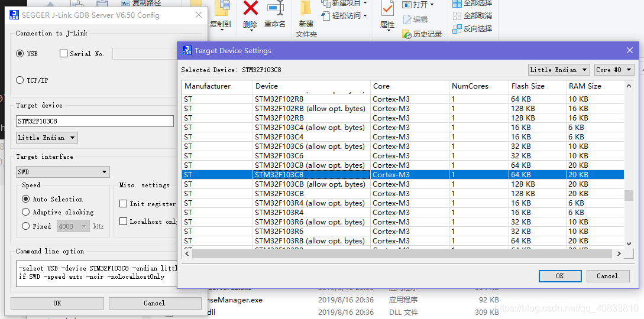
Task: Open New Item (新建项目) dropdown in Explorer
Action: [344, 4]
